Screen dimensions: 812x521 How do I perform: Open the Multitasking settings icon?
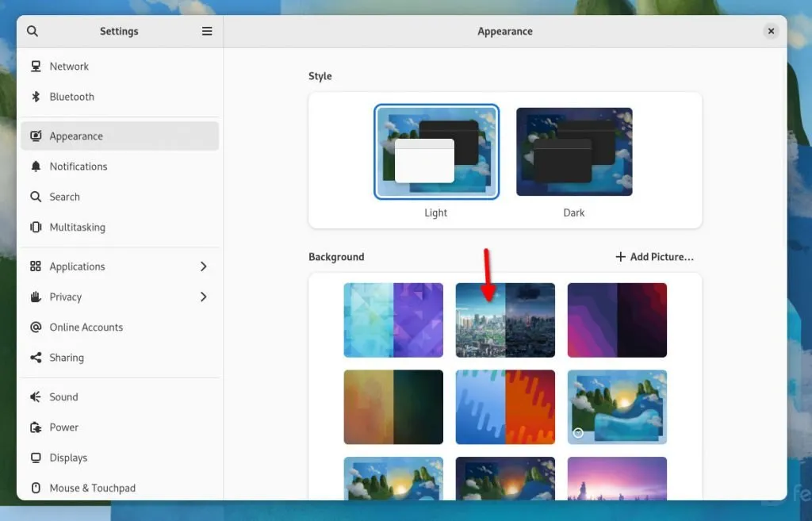click(36, 227)
